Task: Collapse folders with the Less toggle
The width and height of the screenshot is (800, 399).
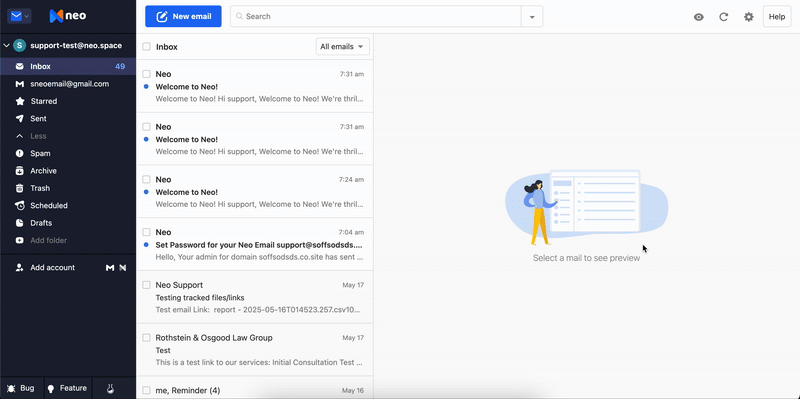Action: click(38, 136)
